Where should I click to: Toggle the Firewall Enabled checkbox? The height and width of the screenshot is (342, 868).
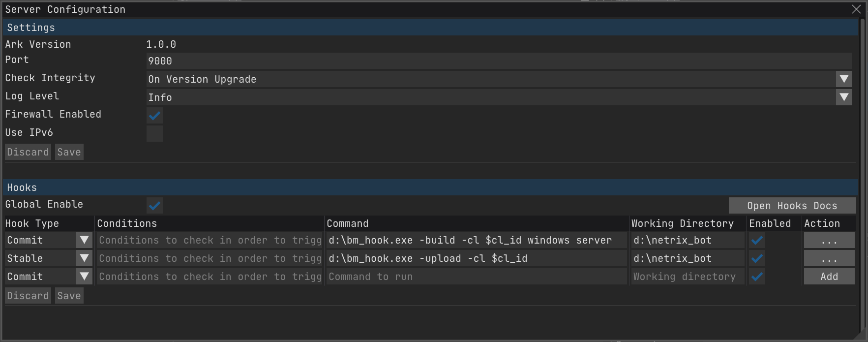click(154, 116)
